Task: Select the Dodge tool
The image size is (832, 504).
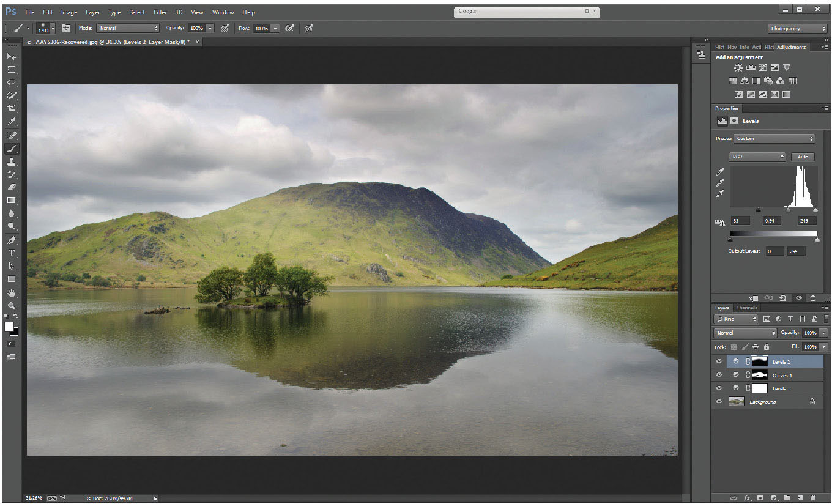Action: tap(11, 226)
